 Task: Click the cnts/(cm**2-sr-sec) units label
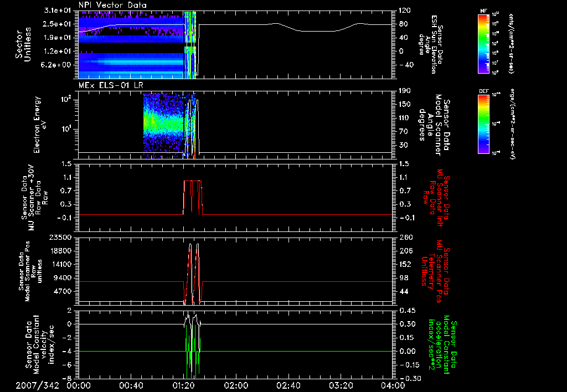pos(511,43)
